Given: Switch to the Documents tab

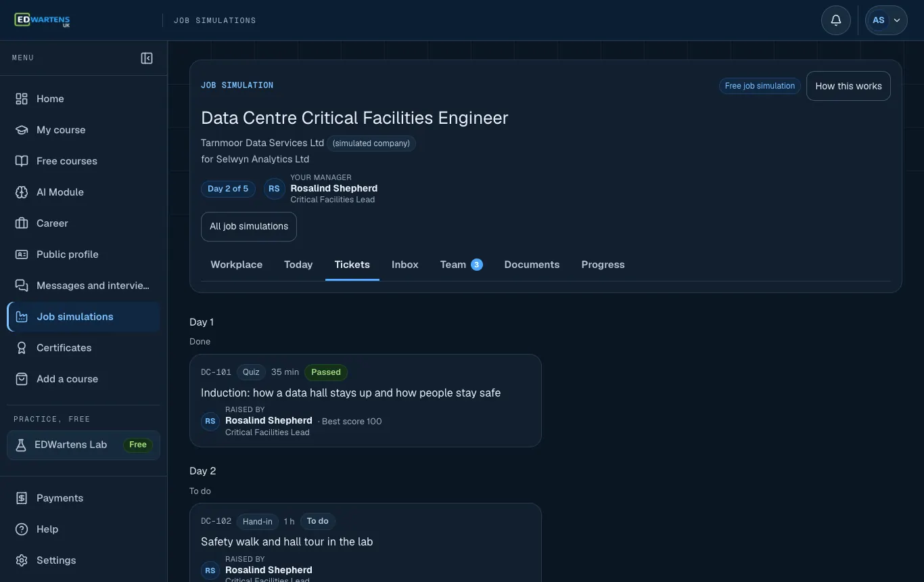Looking at the screenshot, I should coord(532,265).
